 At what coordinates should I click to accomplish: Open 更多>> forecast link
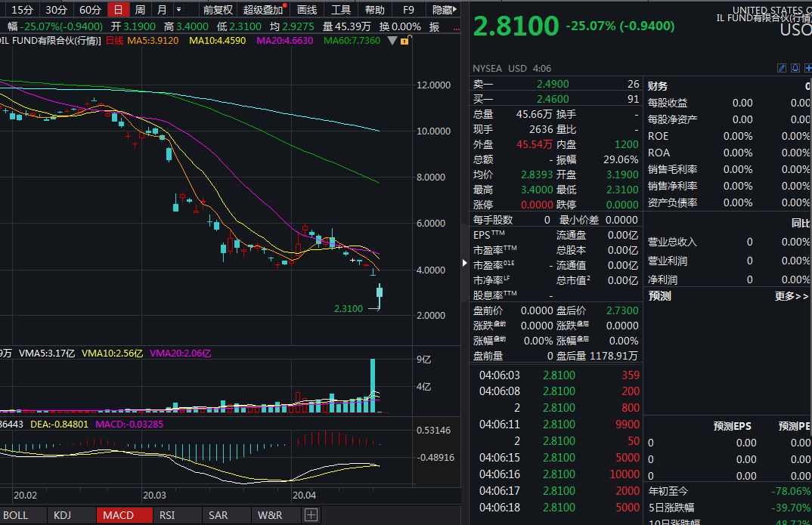(791, 296)
